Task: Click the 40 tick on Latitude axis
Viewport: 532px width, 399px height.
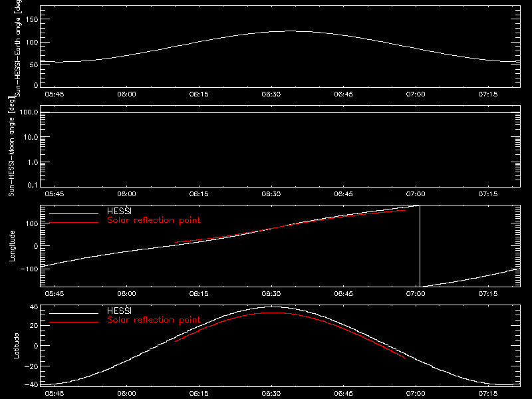Action: 34,307
